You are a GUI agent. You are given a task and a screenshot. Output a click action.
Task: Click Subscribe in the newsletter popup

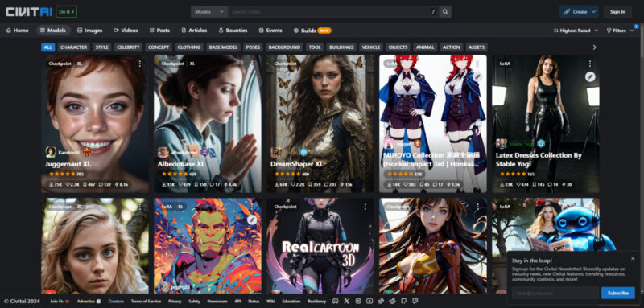[617, 293]
